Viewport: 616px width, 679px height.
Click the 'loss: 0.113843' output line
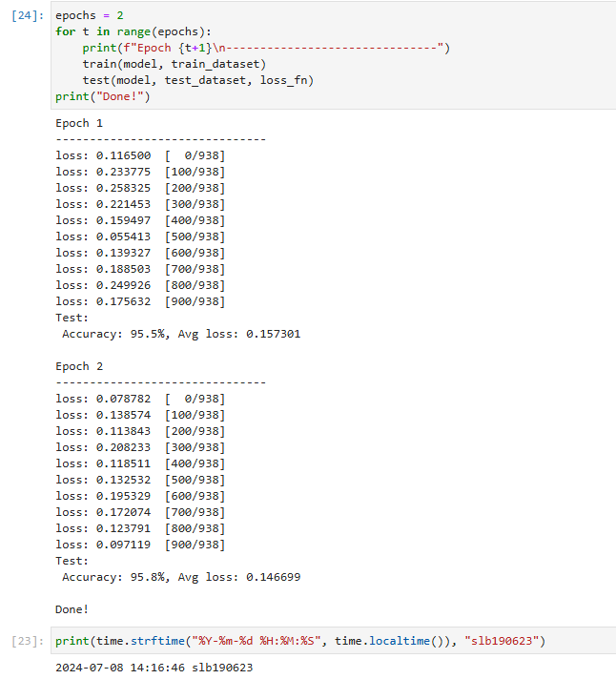pyautogui.click(x=140, y=431)
